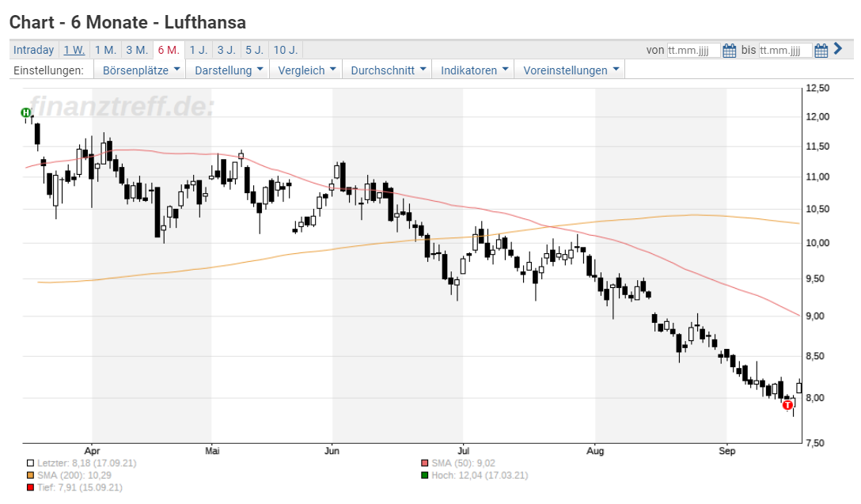Click the white Letzter legend swatch
Image resolution: width=861 pixels, height=504 pixels.
[x=30, y=464]
